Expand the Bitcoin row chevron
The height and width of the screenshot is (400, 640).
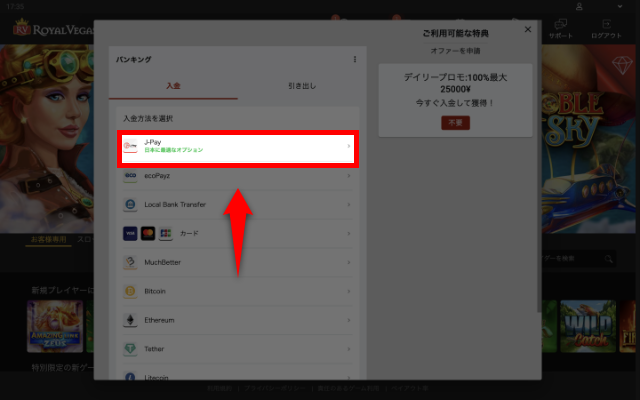click(348, 291)
